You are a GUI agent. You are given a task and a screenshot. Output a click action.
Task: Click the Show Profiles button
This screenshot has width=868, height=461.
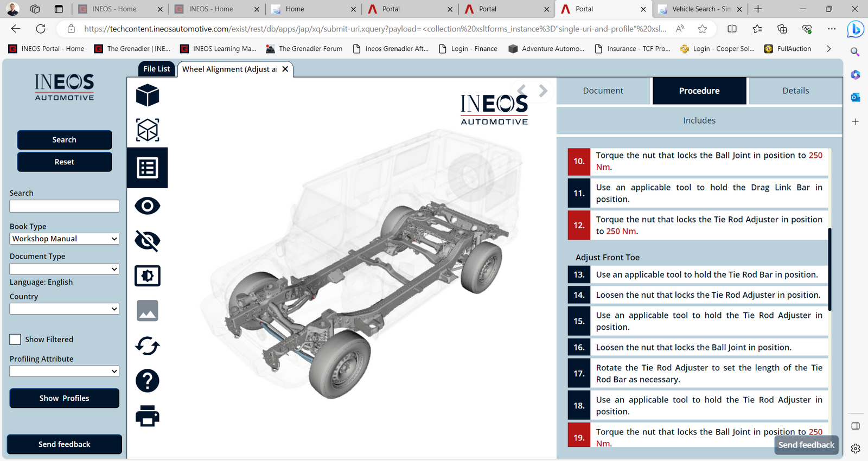65,398
